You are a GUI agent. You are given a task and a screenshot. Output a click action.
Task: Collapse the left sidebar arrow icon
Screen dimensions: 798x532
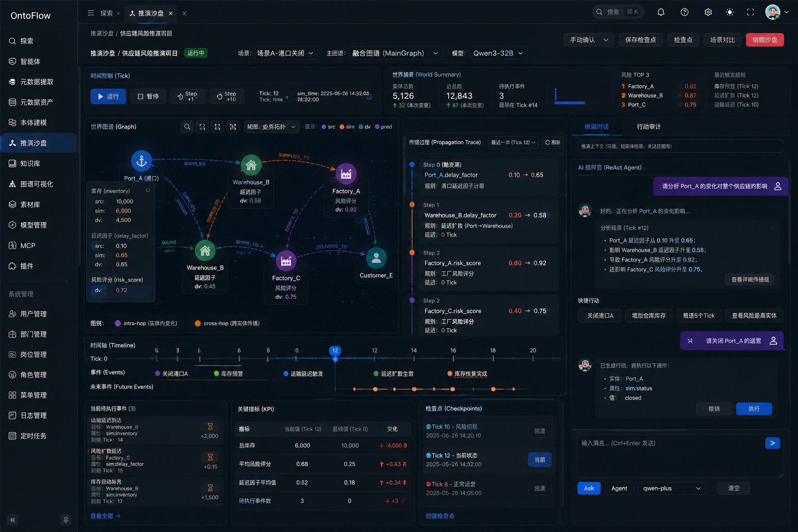(x=13, y=520)
